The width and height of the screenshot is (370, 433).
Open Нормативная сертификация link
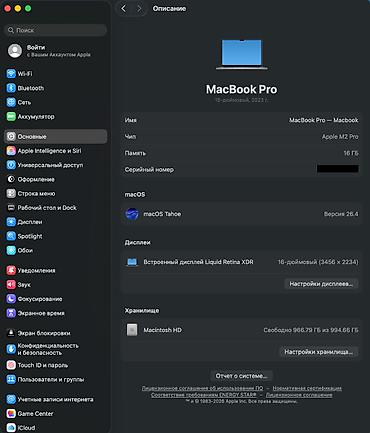[307, 388]
